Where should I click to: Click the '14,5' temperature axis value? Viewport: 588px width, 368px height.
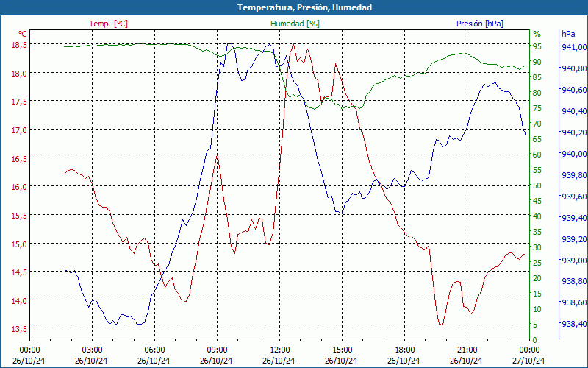(19, 272)
